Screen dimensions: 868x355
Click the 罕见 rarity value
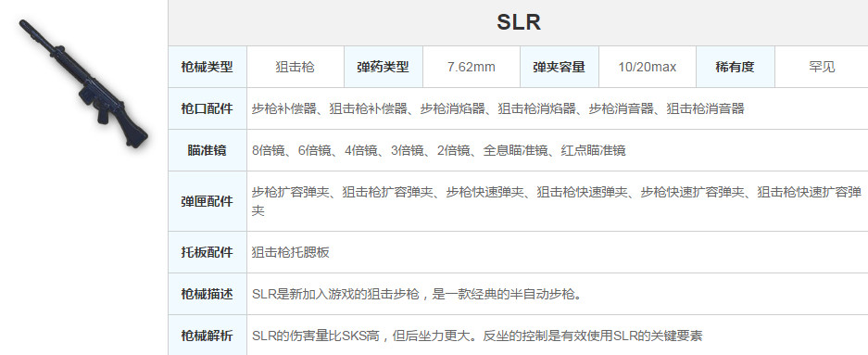pos(822,67)
